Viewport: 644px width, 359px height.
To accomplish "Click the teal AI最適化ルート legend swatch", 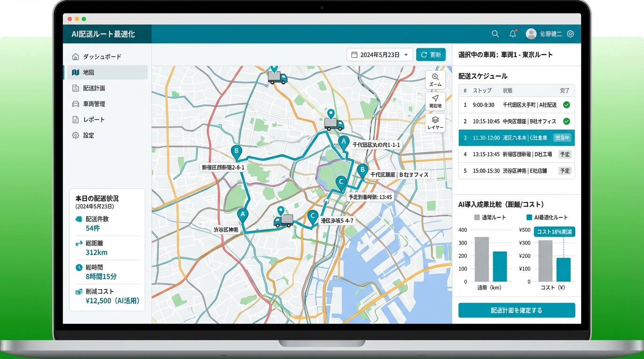I will 529,217.
